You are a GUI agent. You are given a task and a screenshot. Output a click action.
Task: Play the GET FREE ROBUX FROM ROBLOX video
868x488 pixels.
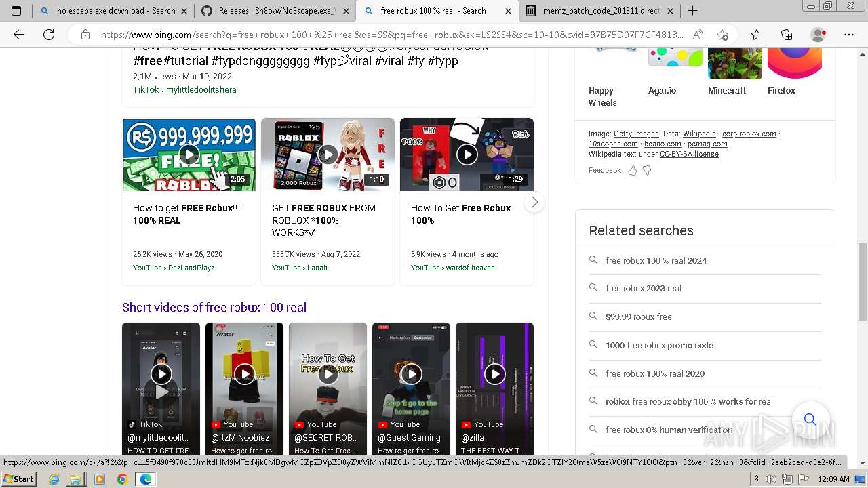click(328, 155)
